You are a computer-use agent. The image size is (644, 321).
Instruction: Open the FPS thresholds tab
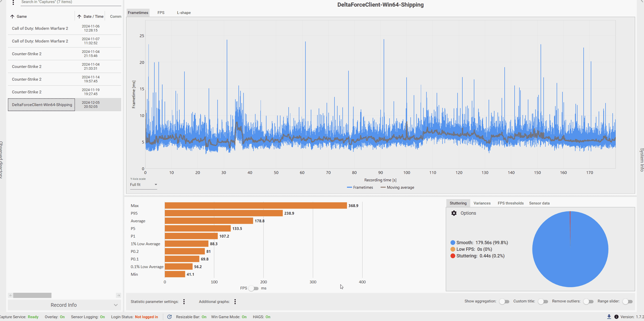[x=511, y=203]
